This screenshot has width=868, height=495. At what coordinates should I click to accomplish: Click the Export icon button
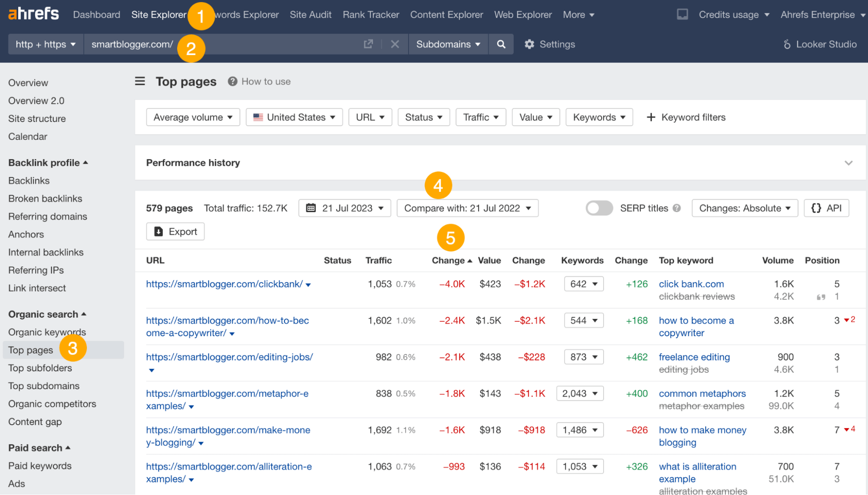tap(158, 231)
